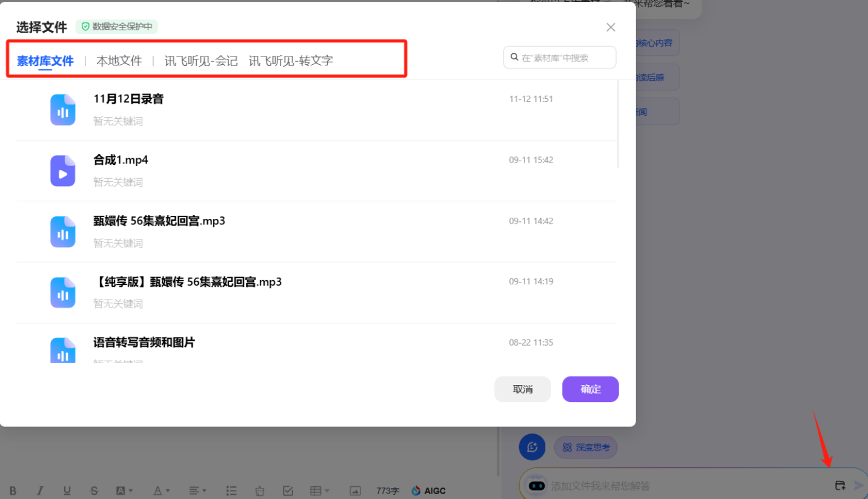Toggle Italic in the editor toolbar
868x499 pixels.
40,491
